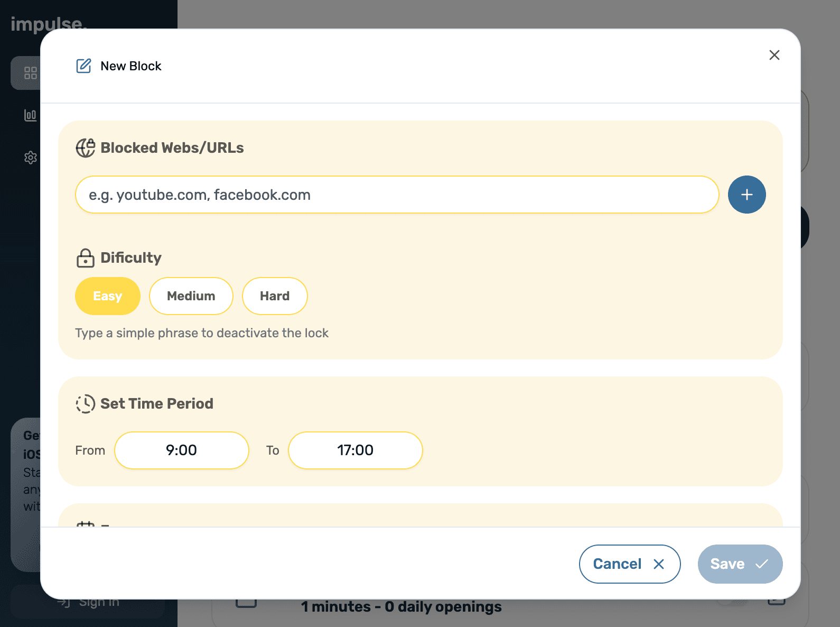Set difficulty to Hard

point(274,296)
